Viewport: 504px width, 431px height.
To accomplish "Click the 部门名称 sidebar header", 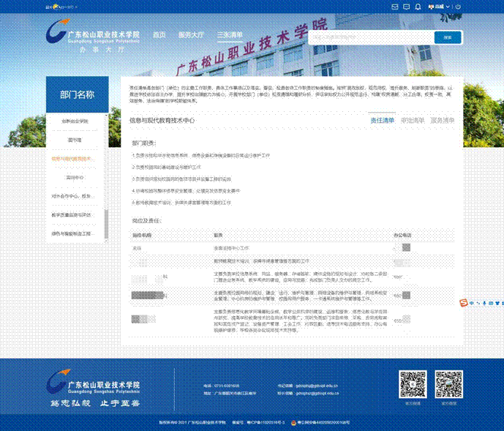I will [x=77, y=94].
